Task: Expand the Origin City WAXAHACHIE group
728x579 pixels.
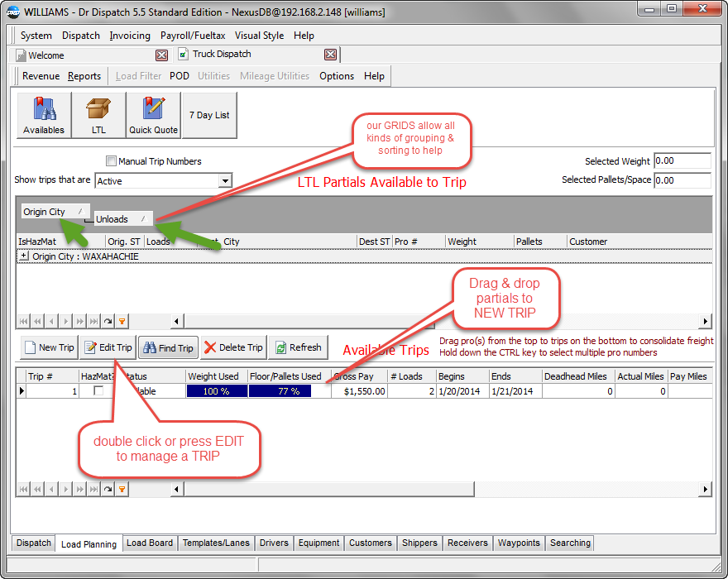Action: click(23, 256)
